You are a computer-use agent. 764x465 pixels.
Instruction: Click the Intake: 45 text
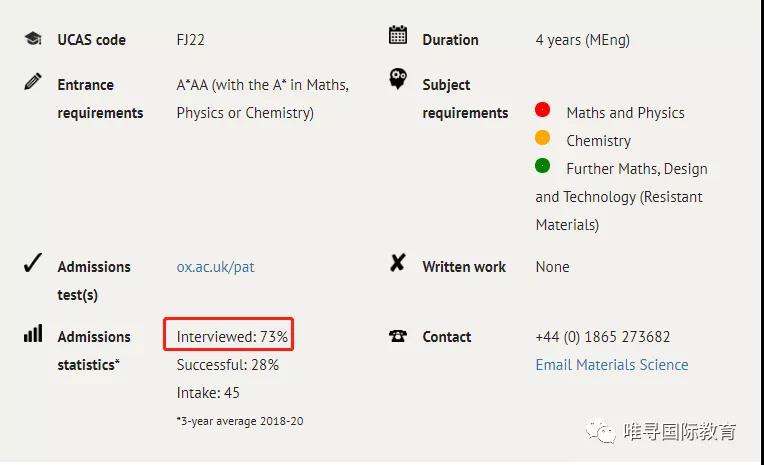pos(208,393)
